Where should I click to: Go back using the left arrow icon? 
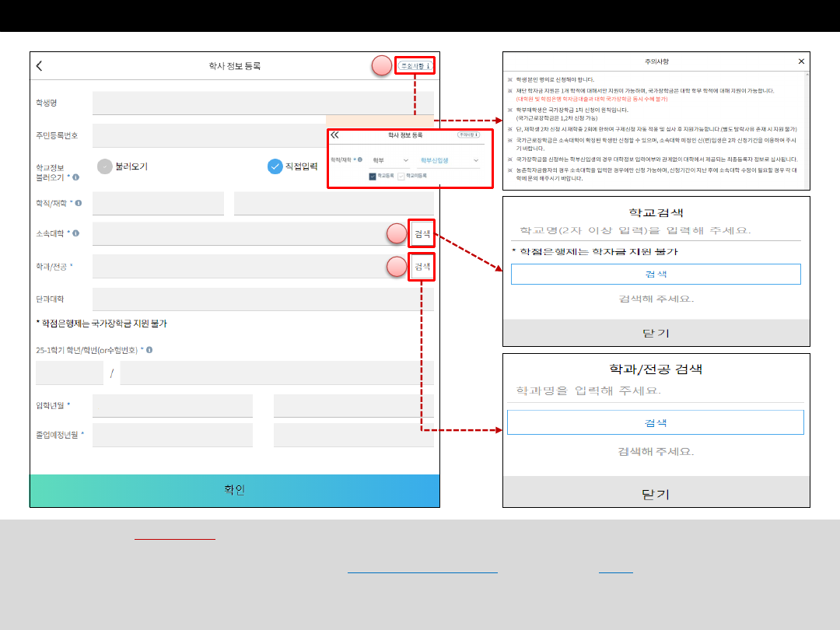pos(40,66)
